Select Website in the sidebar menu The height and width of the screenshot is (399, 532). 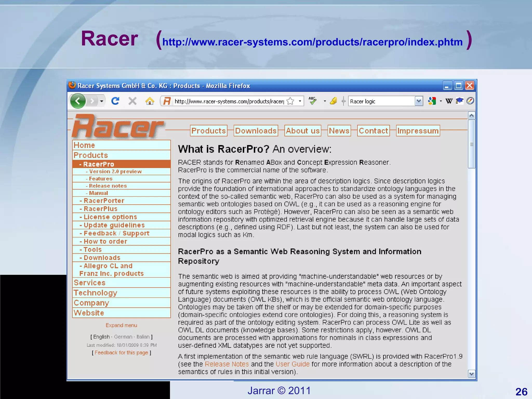[x=122, y=313]
